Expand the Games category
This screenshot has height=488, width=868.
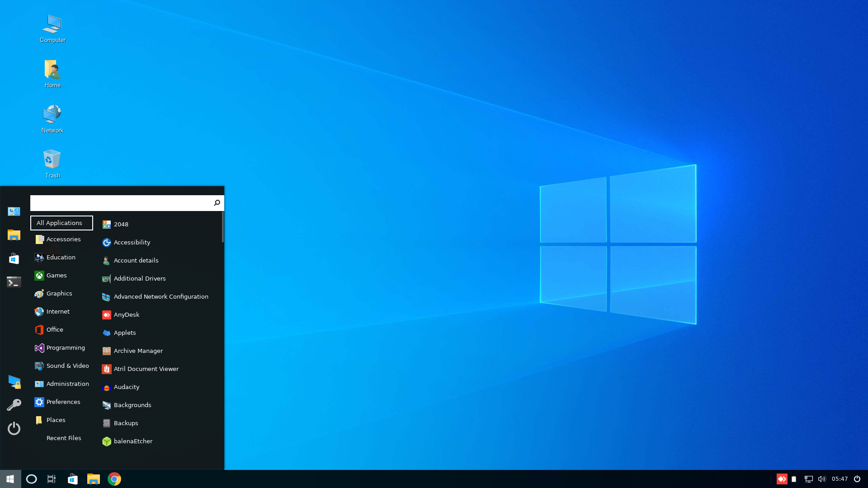56,275
